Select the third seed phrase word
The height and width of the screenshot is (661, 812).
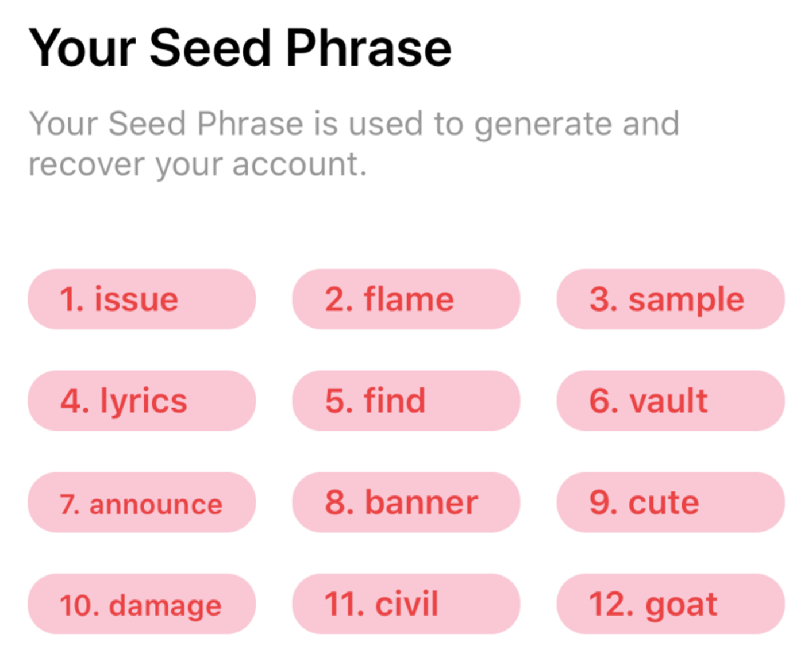tap(670, 299)
